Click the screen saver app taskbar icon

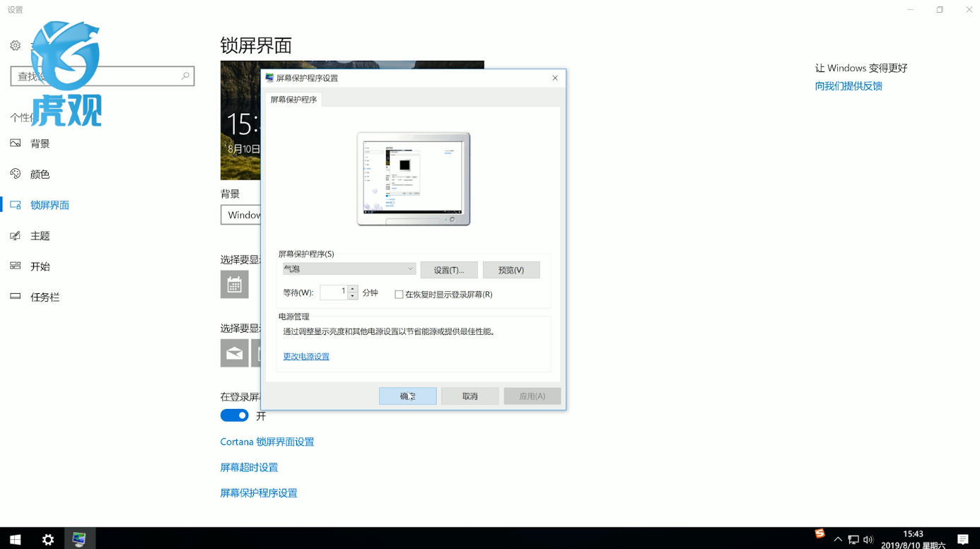(x=79, y=539)
